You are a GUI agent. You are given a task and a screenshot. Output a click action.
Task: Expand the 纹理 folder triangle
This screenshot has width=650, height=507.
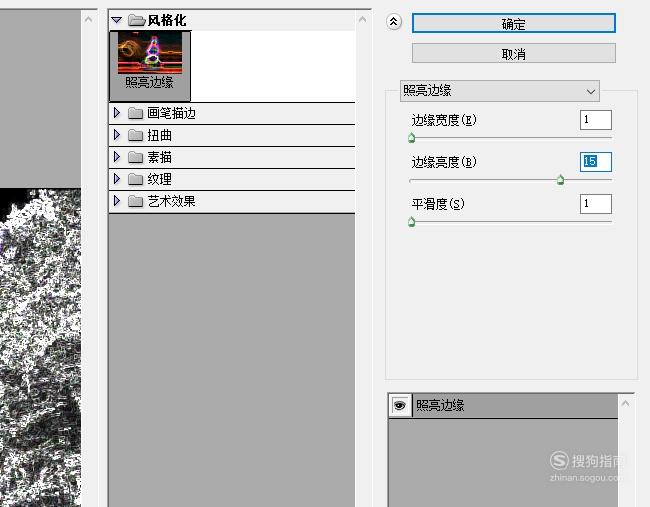[117, 178]
